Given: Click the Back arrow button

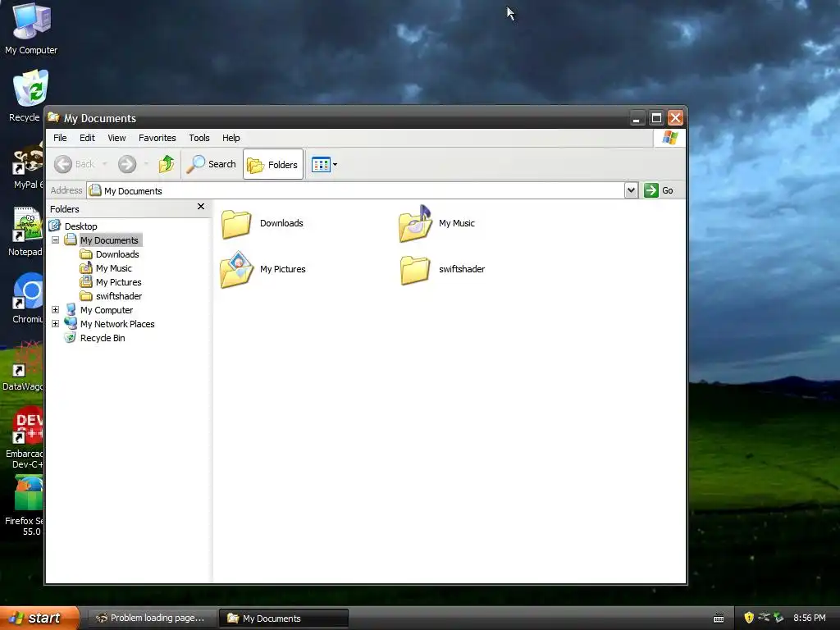Looking at the screenshot, I should (x=63, y=164).
